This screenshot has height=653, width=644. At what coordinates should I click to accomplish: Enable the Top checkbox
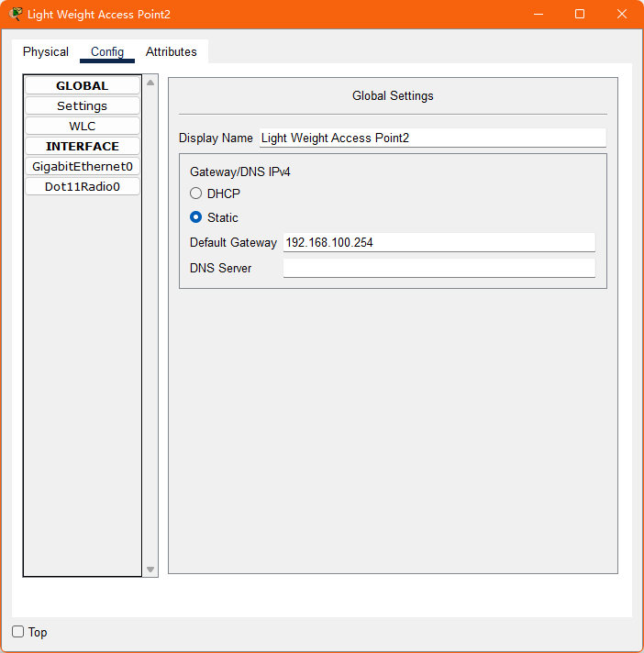tap(18, 631)
